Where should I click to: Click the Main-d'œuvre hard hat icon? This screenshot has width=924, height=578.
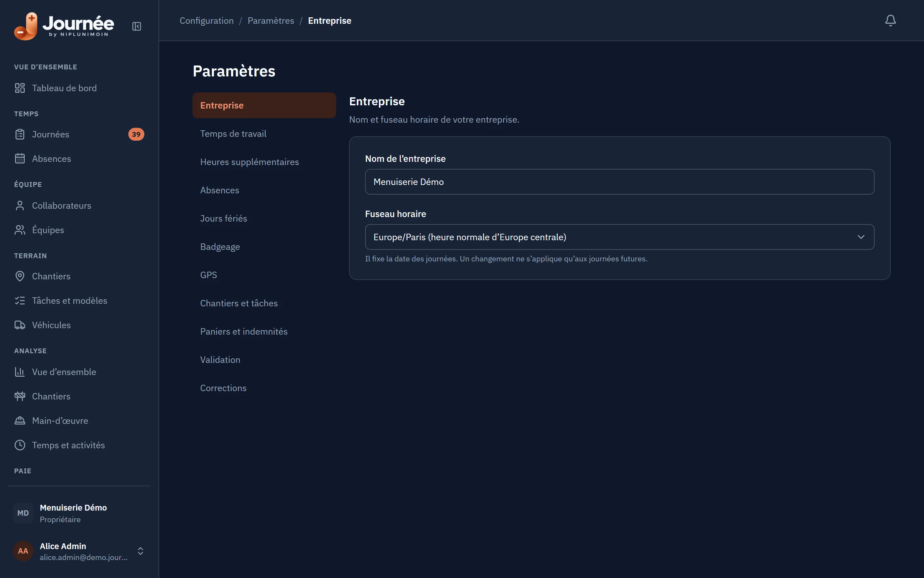(x=20, y=421)
